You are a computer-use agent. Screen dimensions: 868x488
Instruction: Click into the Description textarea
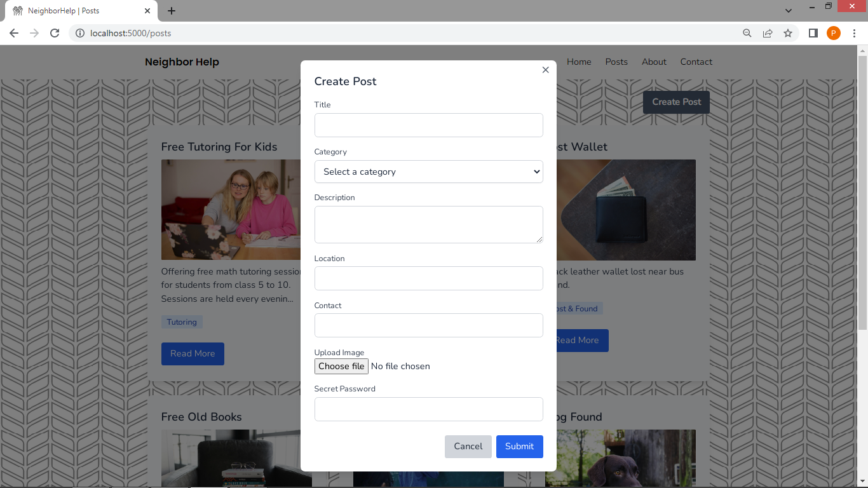tap(429, 224)
